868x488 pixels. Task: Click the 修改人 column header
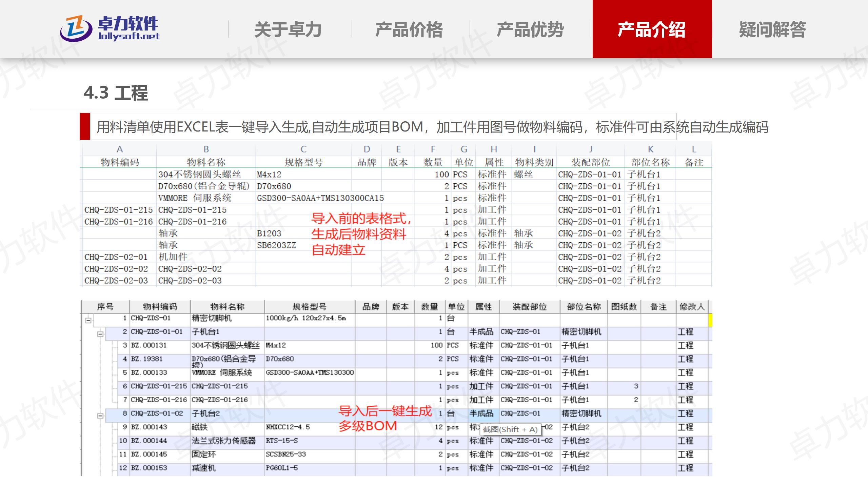pyautogui.click(x=692, y=307)
